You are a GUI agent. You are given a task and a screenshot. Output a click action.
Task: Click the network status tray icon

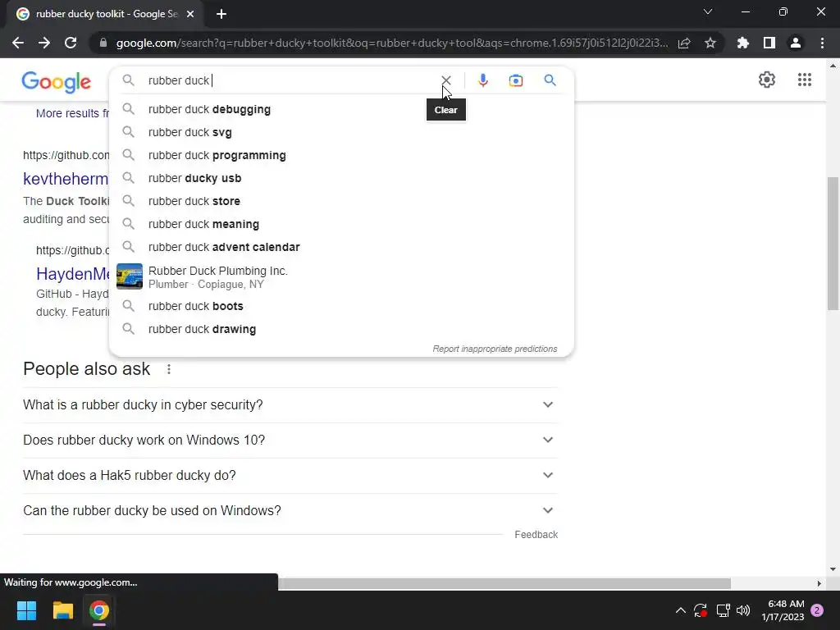tap(724, 610)
